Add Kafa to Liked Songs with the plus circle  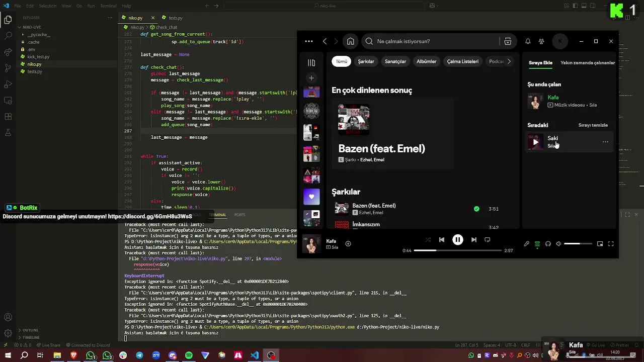348,244
